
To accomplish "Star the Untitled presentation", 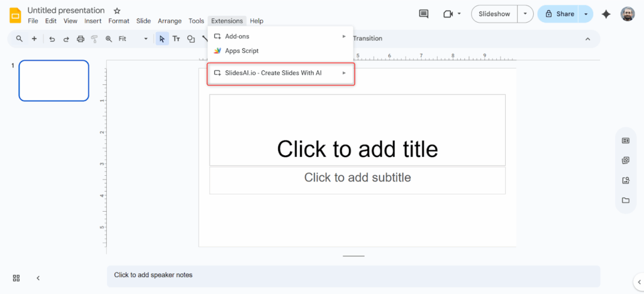I will coord(117,11).
